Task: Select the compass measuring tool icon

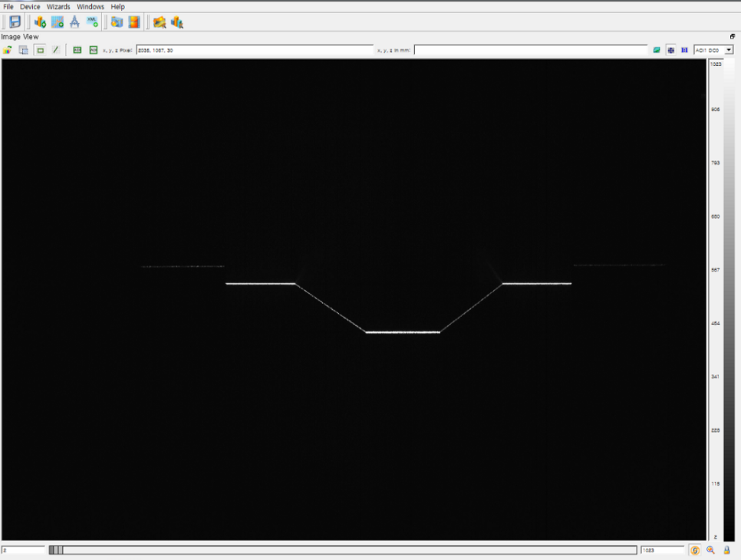Action: click(74, 22)
